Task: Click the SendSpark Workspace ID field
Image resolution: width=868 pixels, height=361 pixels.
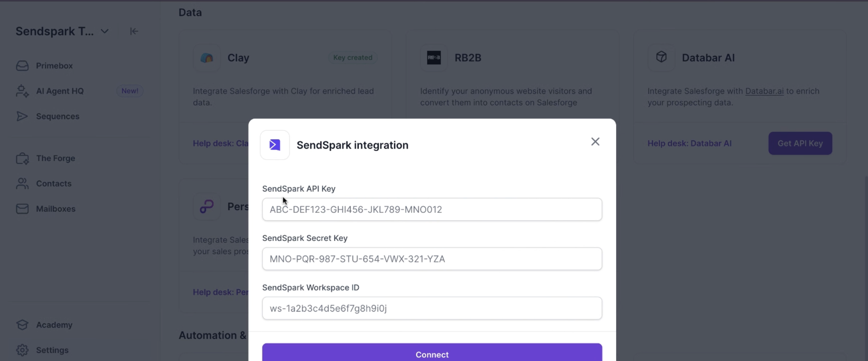Action: coord(432,308)
